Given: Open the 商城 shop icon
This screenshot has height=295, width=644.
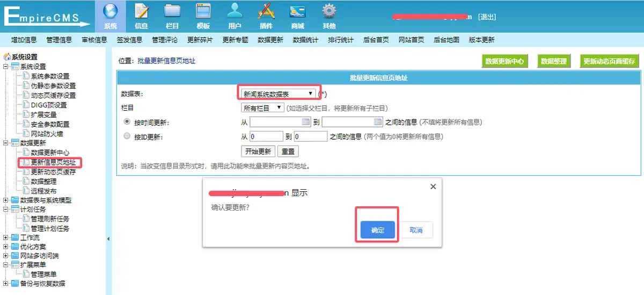Looking at the screenshot, I should (297, 12).
